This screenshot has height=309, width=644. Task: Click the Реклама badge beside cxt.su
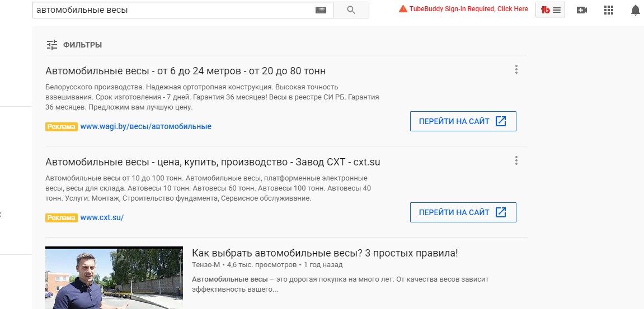(x=61, y=218)
